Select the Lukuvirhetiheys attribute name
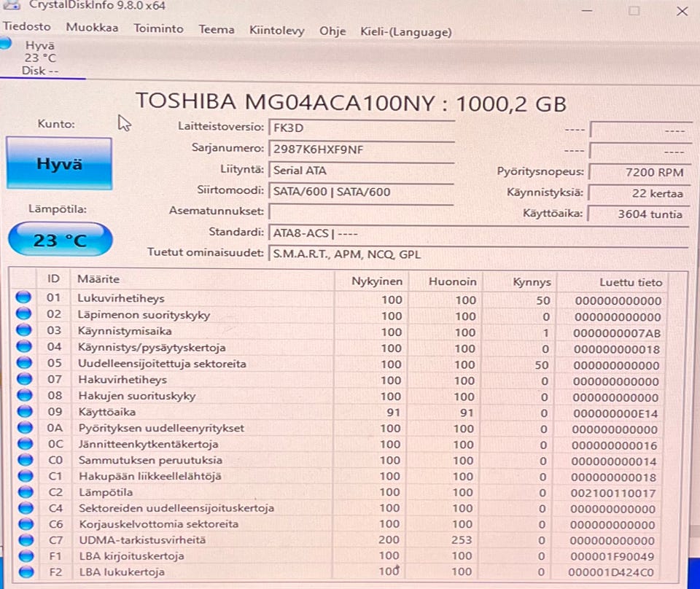 (x=121, y=298)
